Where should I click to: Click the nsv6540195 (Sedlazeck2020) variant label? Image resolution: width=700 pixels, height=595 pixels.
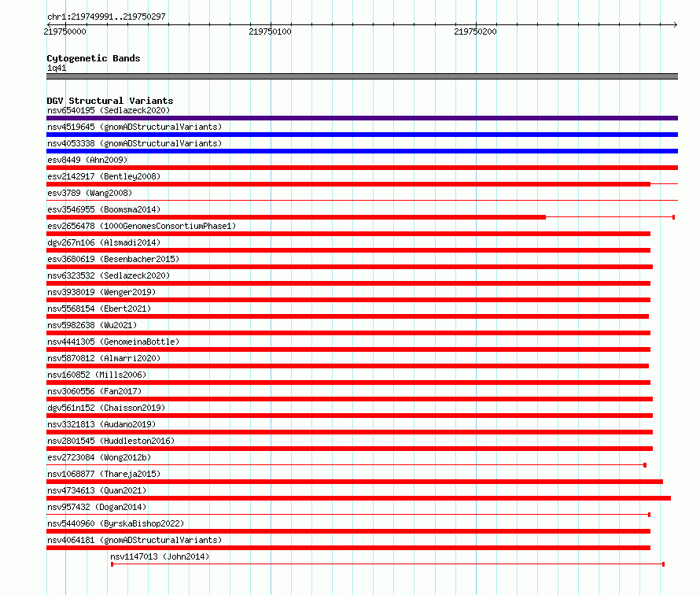(x=109, y=110)
